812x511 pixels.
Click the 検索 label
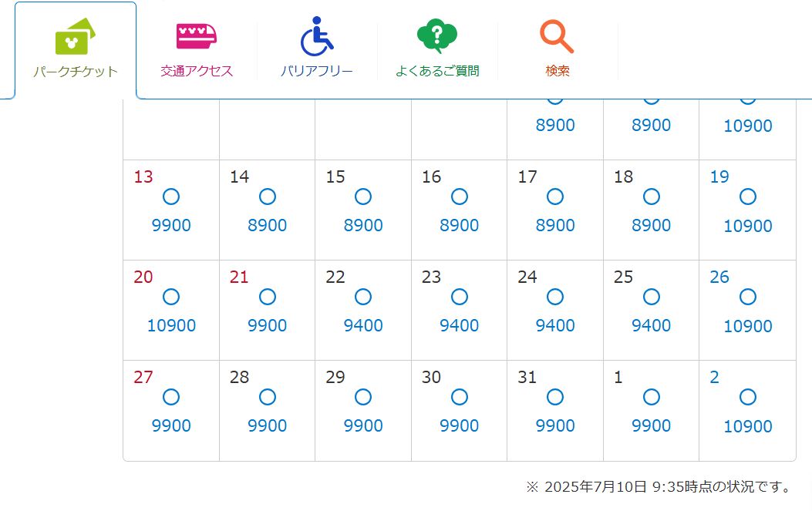coord(558,71)
